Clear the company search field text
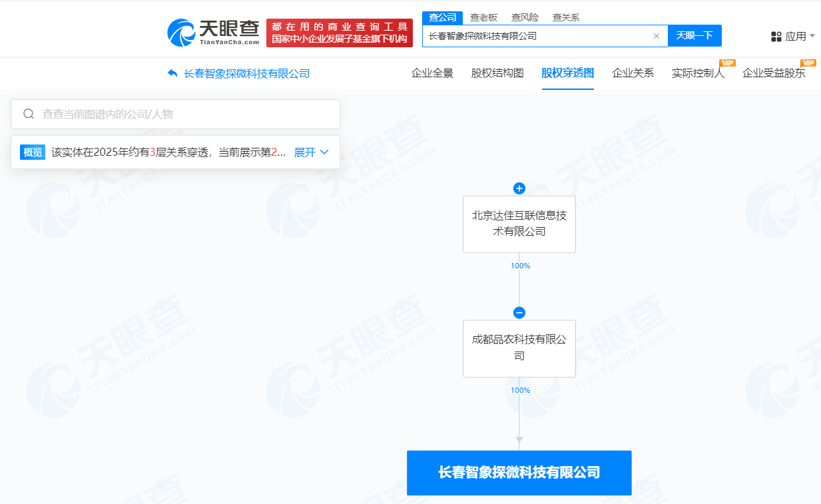Image resolution: width=821 pixels, height=504 pixels. coord(656,36)
